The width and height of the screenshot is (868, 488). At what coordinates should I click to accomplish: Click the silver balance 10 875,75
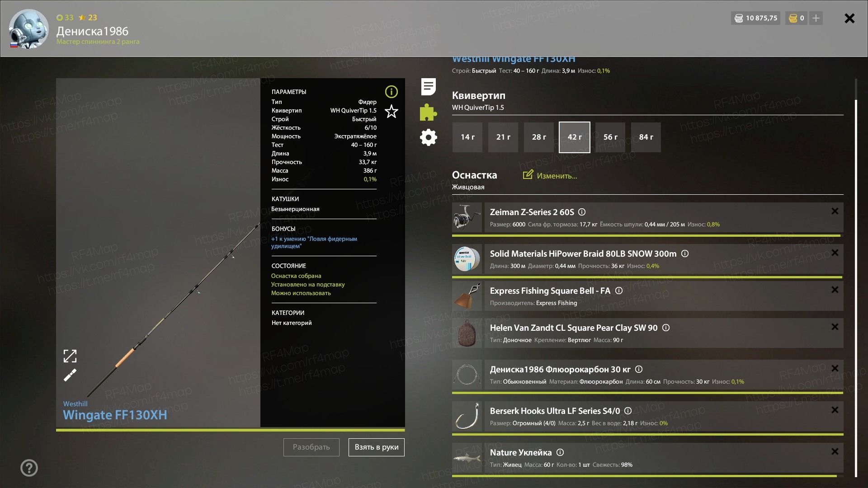755,18
